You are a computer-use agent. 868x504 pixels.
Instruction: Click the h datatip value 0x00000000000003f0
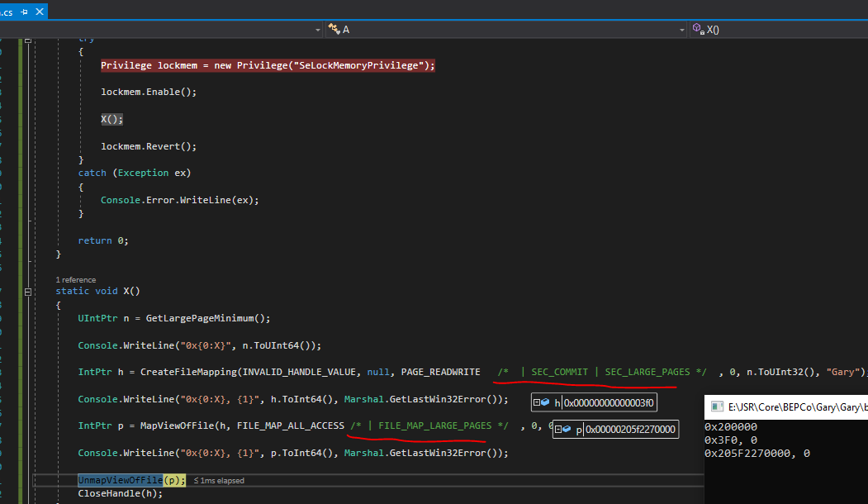click(609, 403)
